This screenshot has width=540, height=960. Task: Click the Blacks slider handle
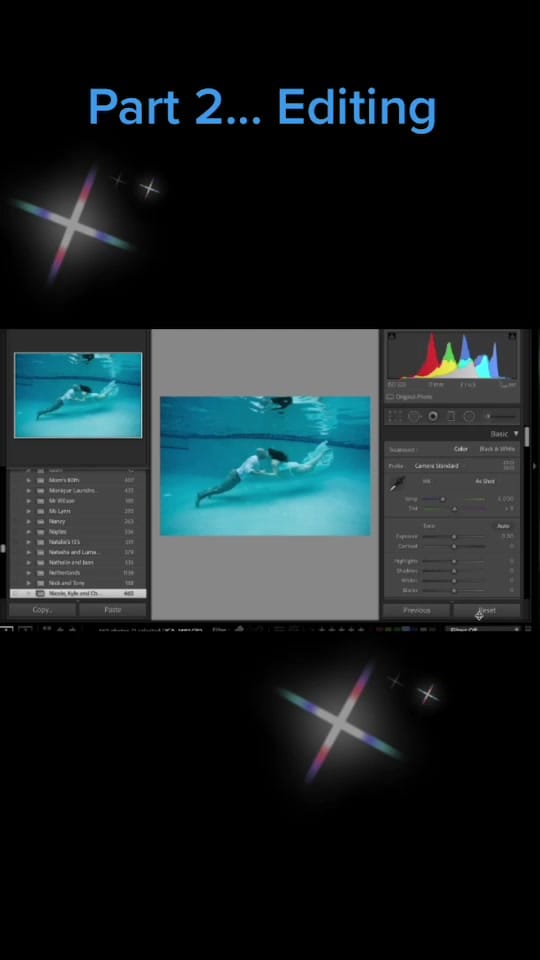point(454,590)
